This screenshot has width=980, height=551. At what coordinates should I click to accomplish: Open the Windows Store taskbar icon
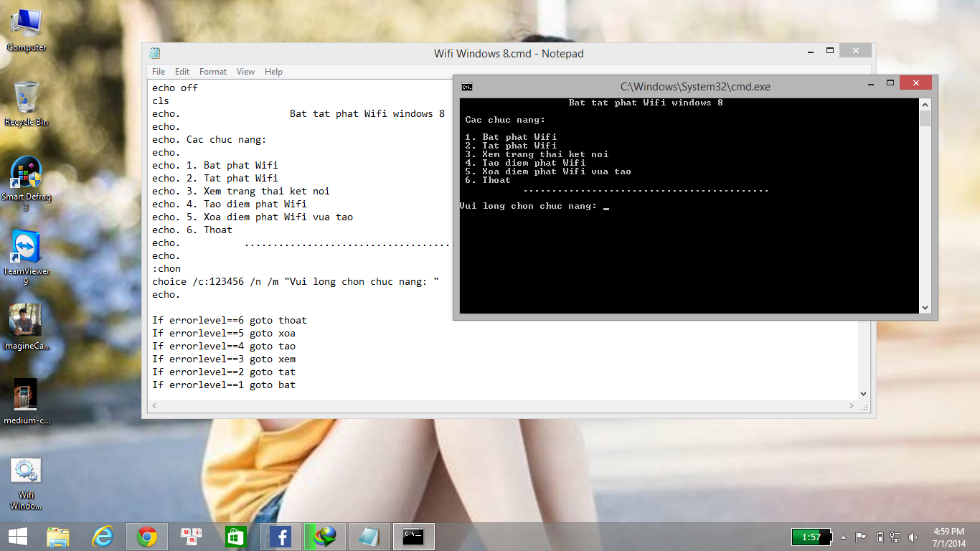(236, 537)
